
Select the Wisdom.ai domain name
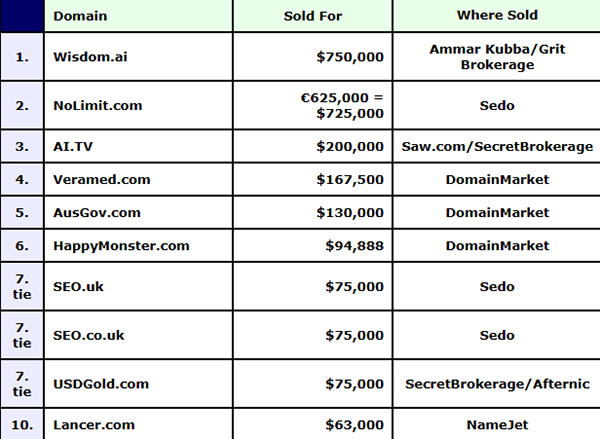[88, 57]
